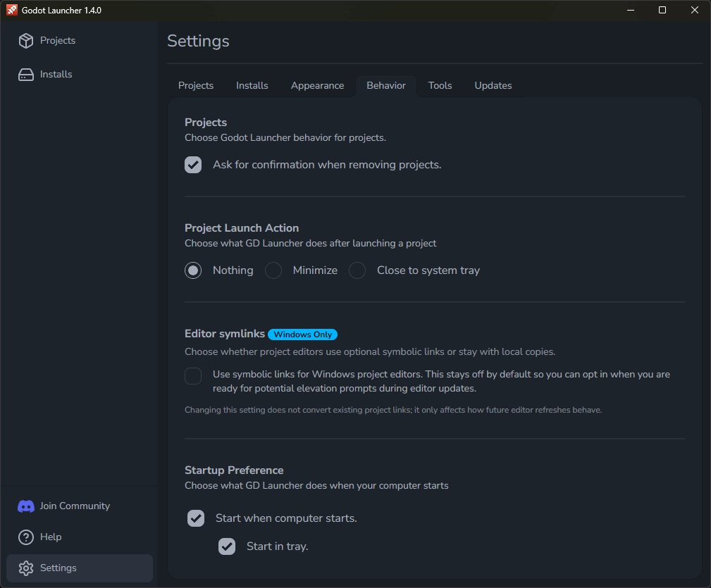The image size is (711, 588).
Task: Choose the Close to system tray option
Action: pyautogui.click(x=357, y=270)
